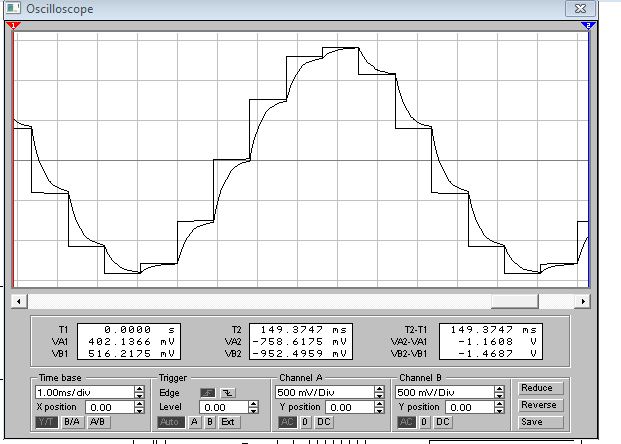Viewport: 621px width, 444px height.
Task: Select DC coupling for Channel A
Action: [324, 422]
